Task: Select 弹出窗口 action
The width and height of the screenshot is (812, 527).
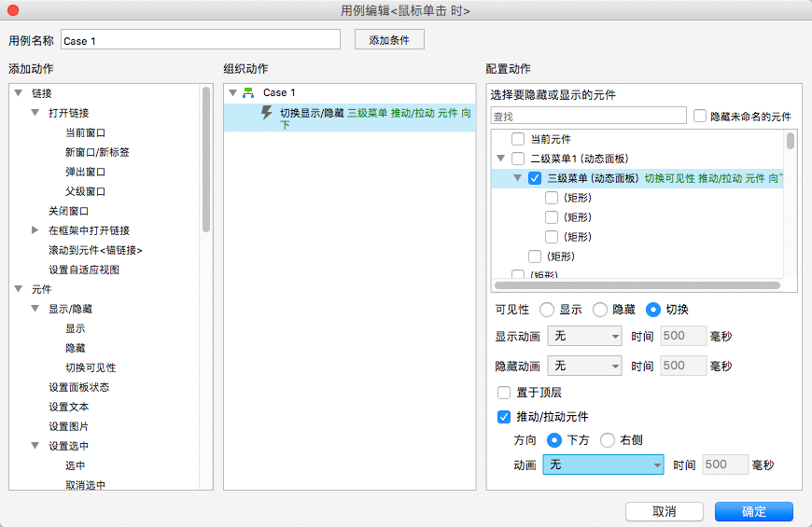Action: click(x=86, y=172)
